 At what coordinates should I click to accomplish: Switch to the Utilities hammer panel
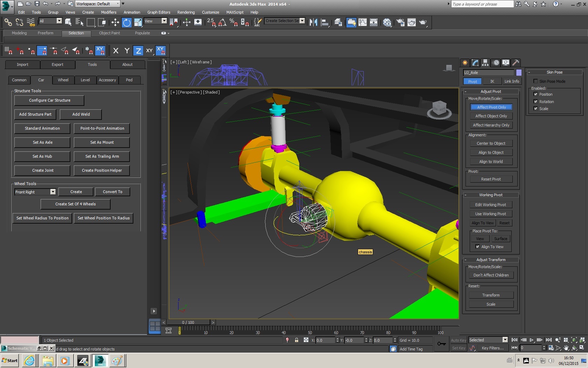coord(516,63)
